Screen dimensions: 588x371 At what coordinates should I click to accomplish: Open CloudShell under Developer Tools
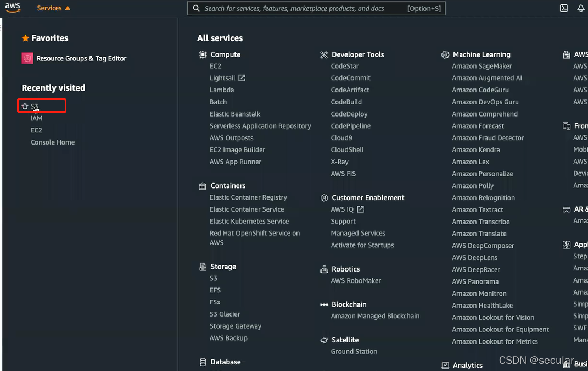click(x=347, y=150)
